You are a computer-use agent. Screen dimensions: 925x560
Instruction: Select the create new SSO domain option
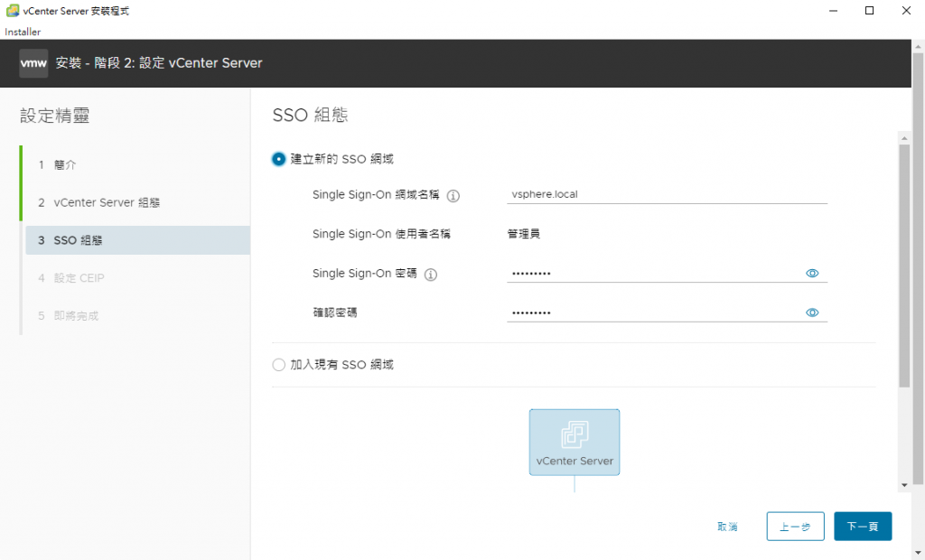click(278, 159)
